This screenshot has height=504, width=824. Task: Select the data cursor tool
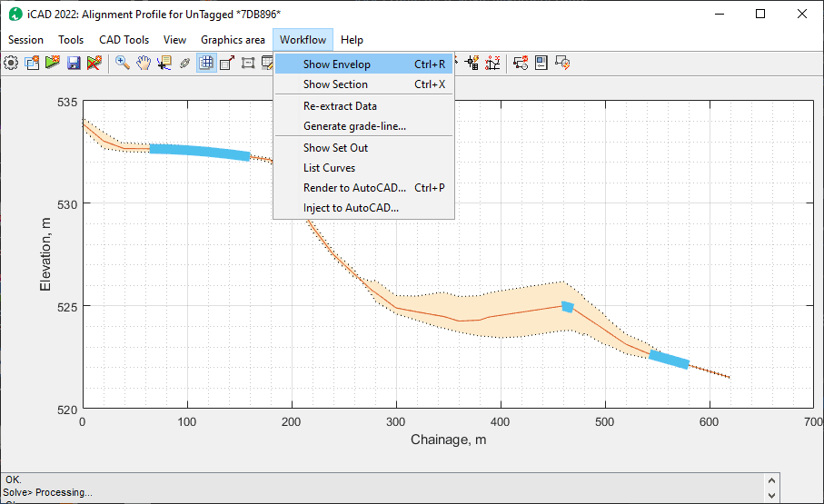click(164, 63)
